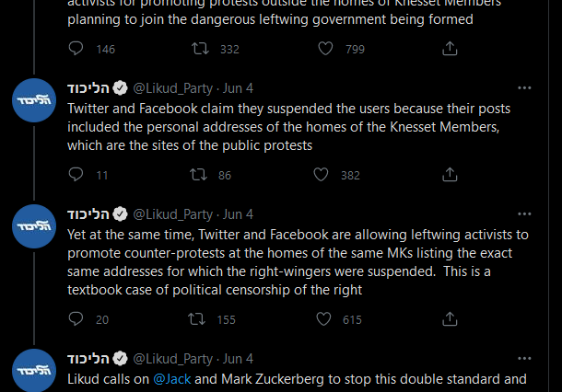The height and width of the screenshot is (392, 562).
Task: Like the tweet with 382 likes
Action: 321,175
